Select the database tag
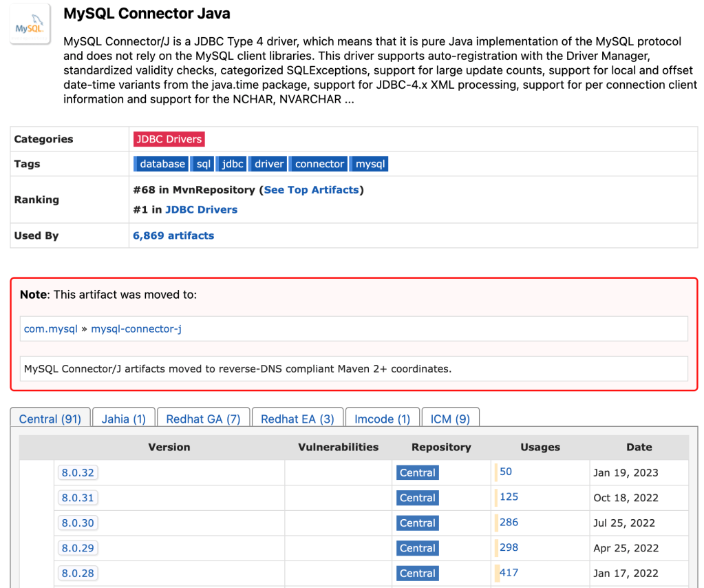 [162, 164]
